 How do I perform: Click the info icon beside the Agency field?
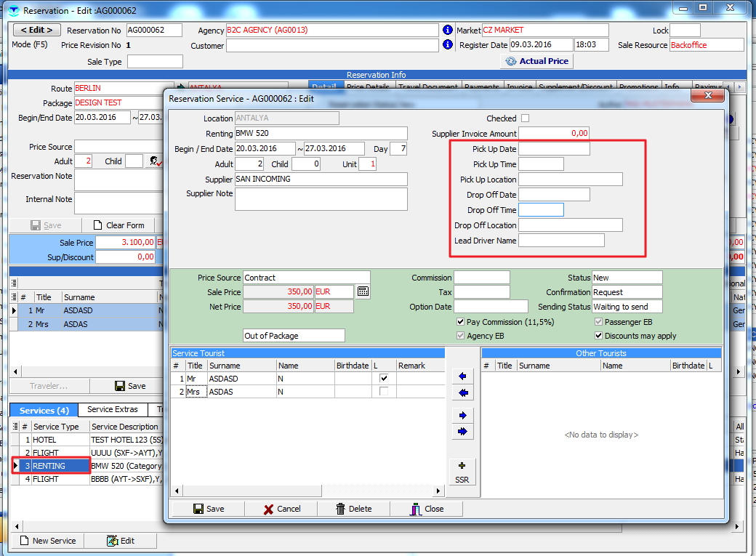(x=447, y=31)
